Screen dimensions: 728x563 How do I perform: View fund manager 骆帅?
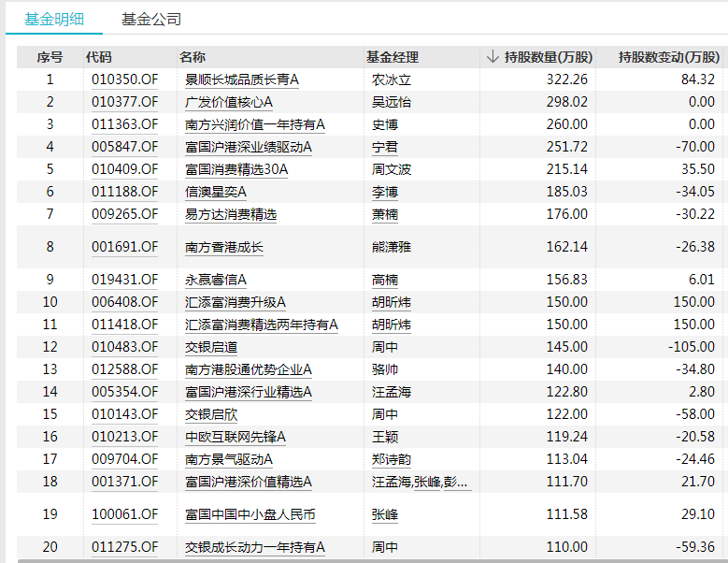click(x=384, y=368)
